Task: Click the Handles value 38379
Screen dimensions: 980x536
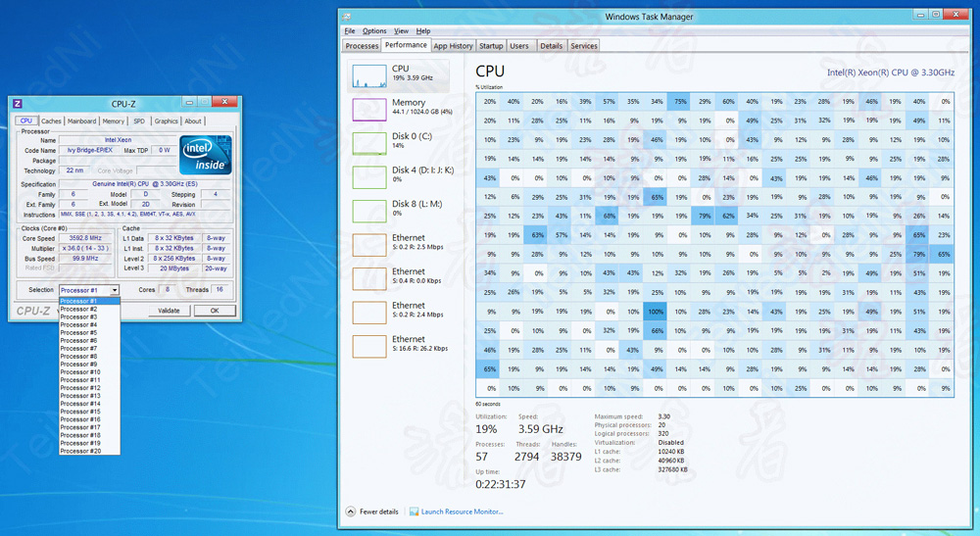Action: 566,457
